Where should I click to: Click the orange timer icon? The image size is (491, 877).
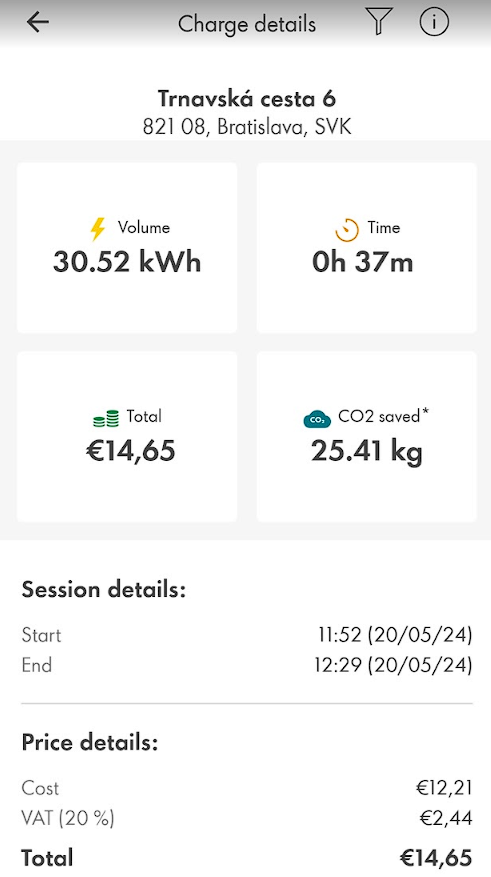tap(347, 230)
